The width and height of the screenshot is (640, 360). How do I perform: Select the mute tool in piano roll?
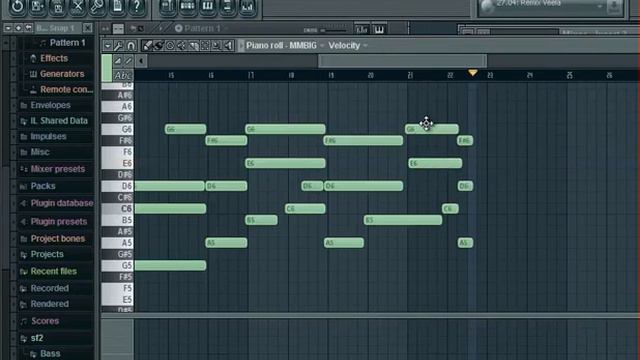coord(181,45)
